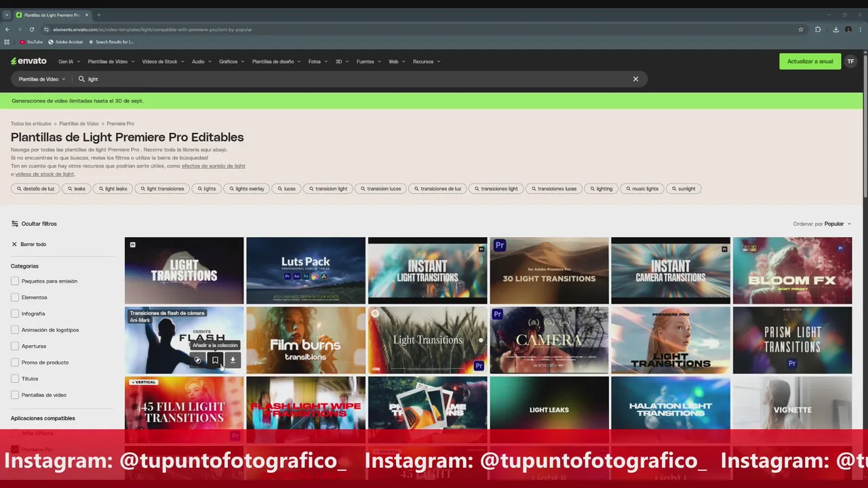
Task: Click the browser back arrow
Action: click(7, 29)
